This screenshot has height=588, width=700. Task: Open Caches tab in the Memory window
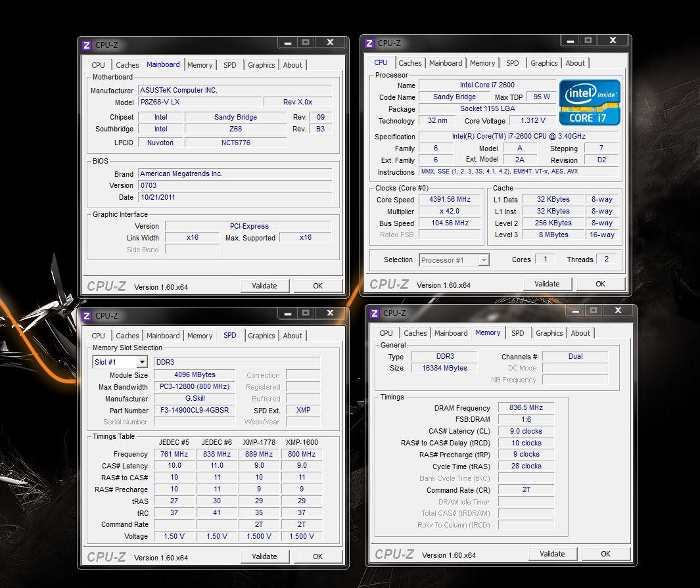(x=415, y=333)
